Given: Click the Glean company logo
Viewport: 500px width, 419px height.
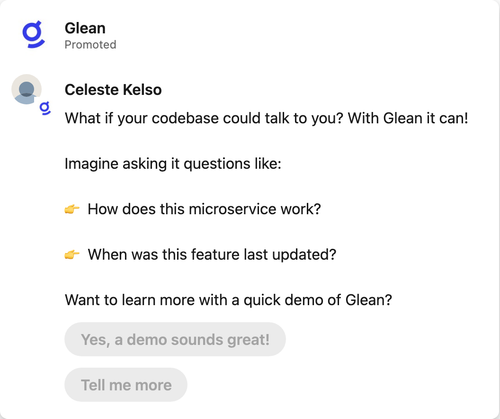Looking at the screenshot, I should click(x=33, y=34).
